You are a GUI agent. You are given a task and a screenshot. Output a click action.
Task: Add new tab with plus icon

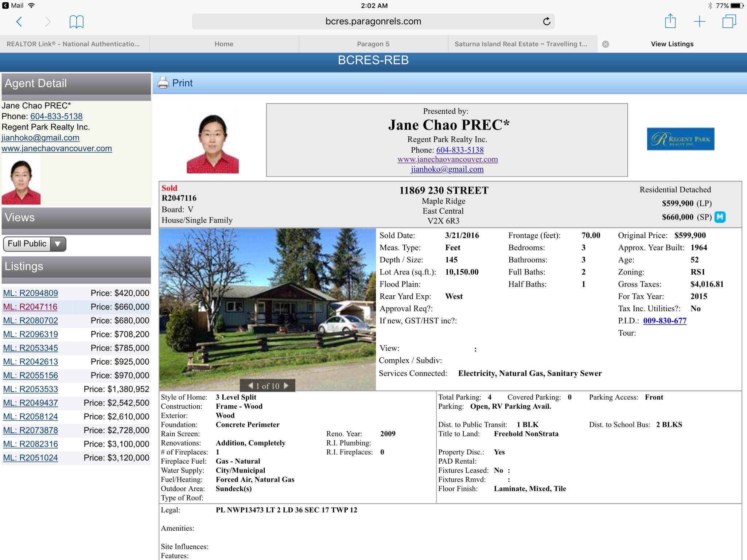pyautogui.click(x=699, y=22)
